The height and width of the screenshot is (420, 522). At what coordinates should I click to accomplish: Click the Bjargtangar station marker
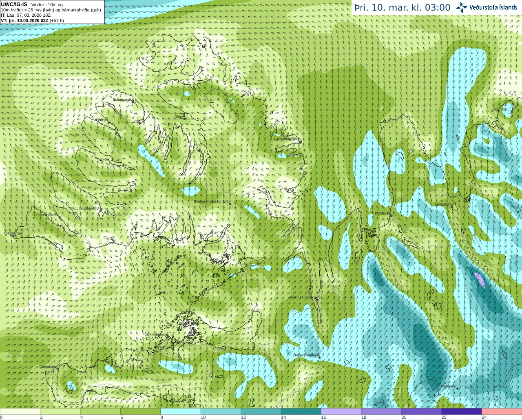13,236
